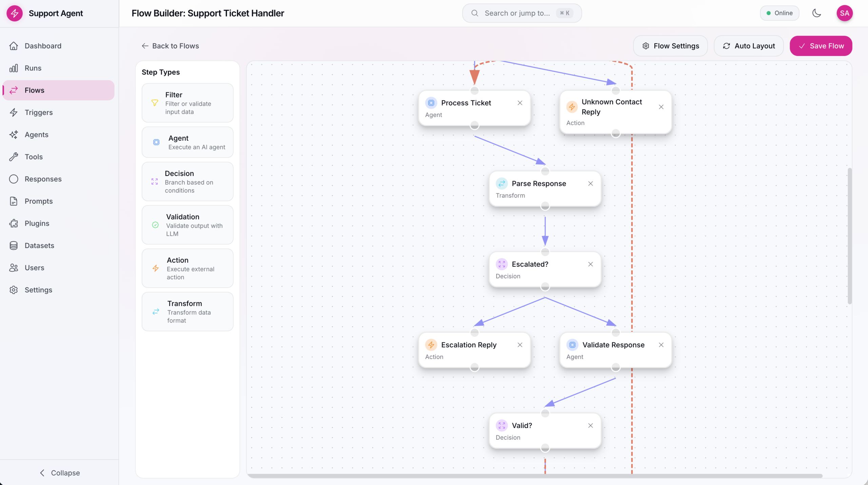This screenshot has height=485, width=868.
Task: Open Prompts document icon
Action: [x=14, y=201]
